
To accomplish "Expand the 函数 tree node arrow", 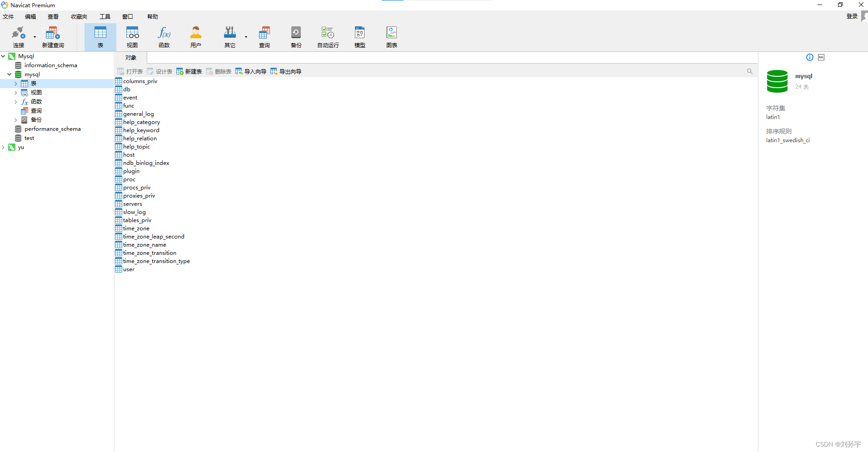I will click(x=16, y=102).
